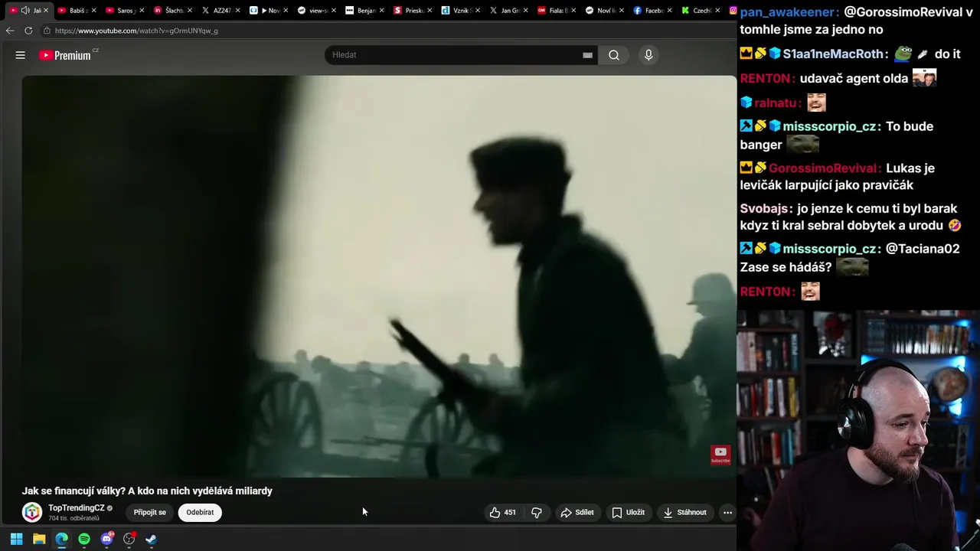Activate voice search microphone
Viewport: 980px width, 551px height.
click(x=648, y=55)
